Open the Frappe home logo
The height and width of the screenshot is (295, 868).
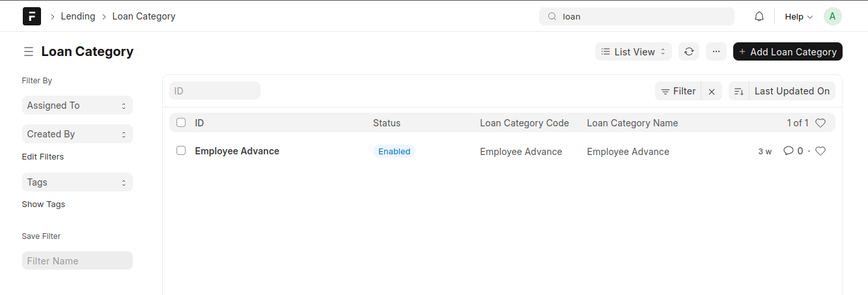(32, 16)
